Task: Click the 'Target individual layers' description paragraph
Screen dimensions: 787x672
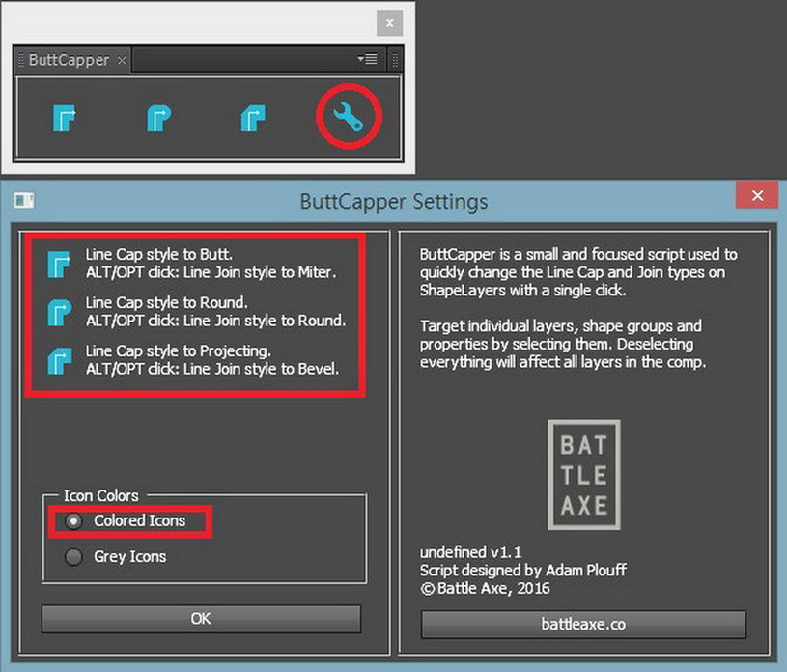Action: pos(563,344)
